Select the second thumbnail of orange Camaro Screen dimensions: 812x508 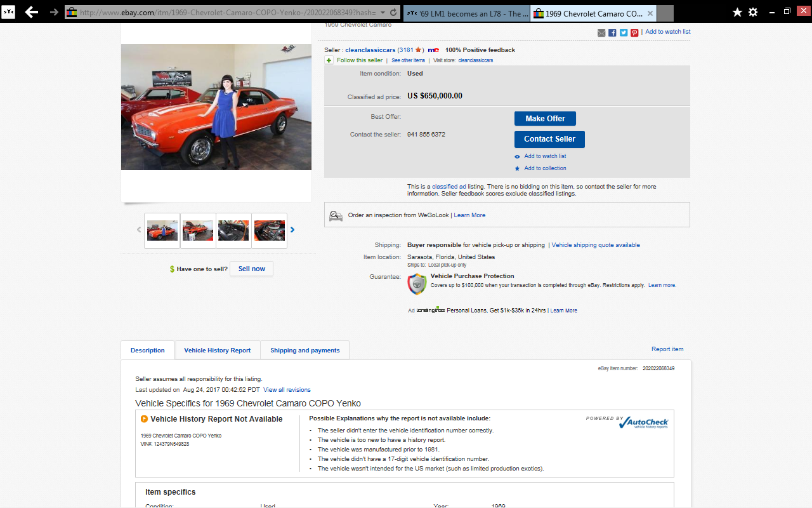[x=198, y=231]
